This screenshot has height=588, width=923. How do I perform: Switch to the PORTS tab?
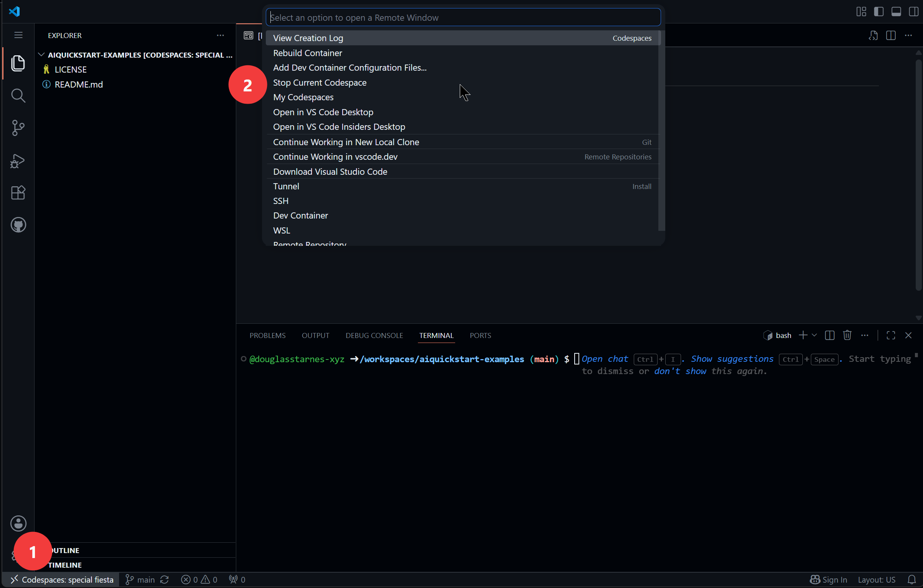pos(480,335)
